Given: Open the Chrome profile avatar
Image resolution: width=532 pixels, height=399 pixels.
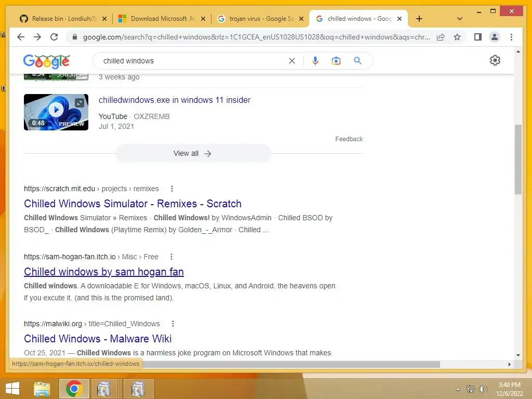Looking at the screenshot, I should click(495, 37).
